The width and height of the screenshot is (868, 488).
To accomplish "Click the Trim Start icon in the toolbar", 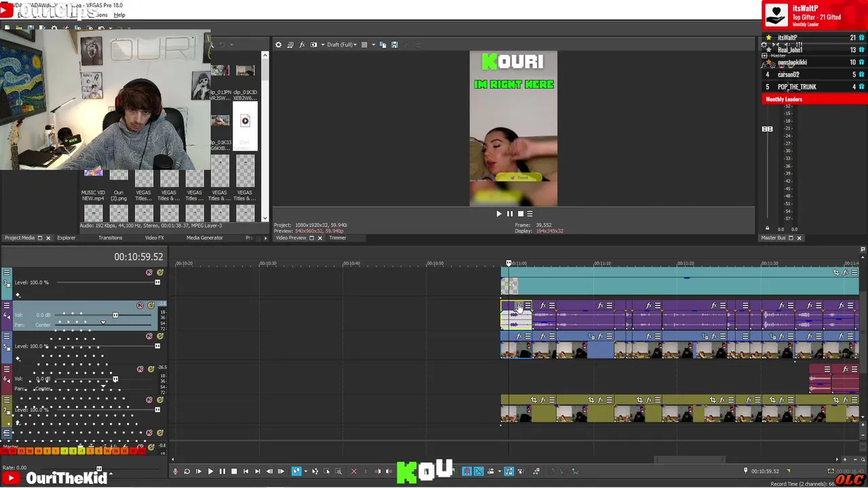I will click(x=378, y=471).
